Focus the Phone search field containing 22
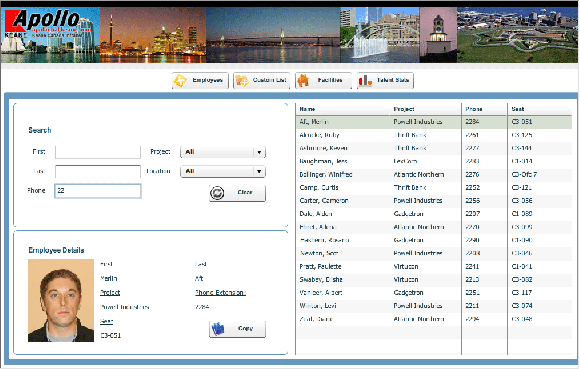Screen dimensions: 580x369 98,191
